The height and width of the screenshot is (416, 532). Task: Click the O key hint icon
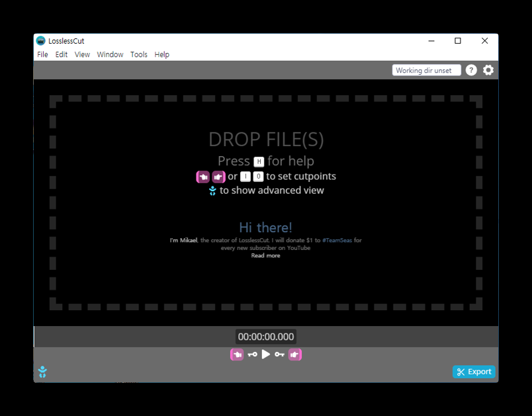(258, 177)
